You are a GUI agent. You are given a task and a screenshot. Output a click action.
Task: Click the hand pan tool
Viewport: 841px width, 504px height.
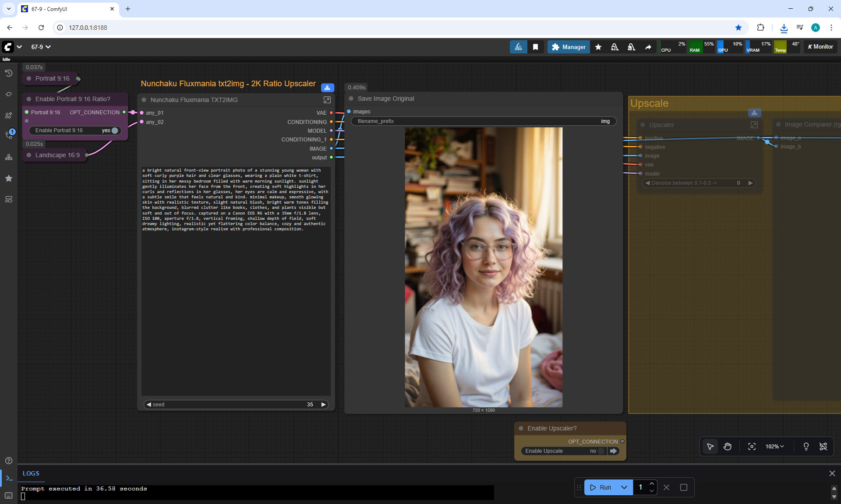click(x=728, y=446)
